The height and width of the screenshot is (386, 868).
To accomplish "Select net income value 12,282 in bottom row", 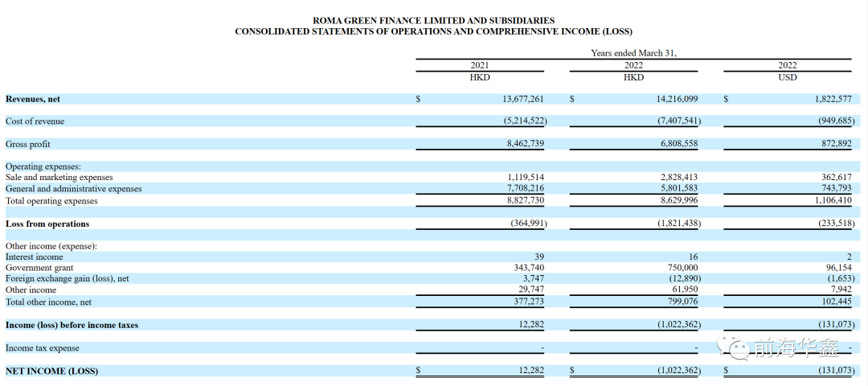I will pos(531,370).
